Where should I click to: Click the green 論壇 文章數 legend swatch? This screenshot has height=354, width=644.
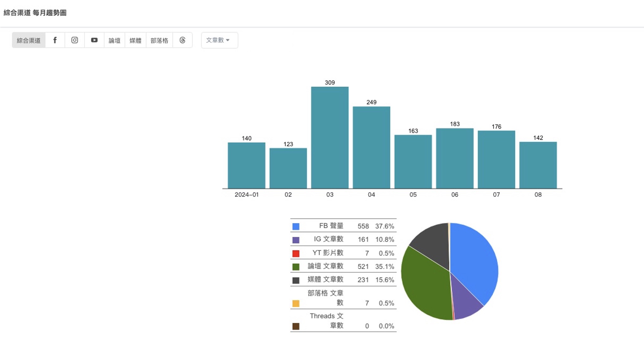(296, 267)
